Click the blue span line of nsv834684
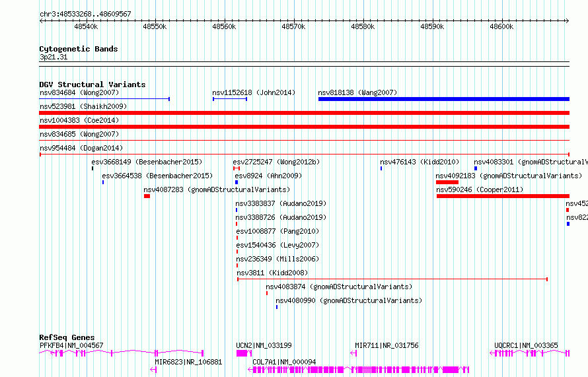This screenshot has height=377, width=588. (104, 99)
